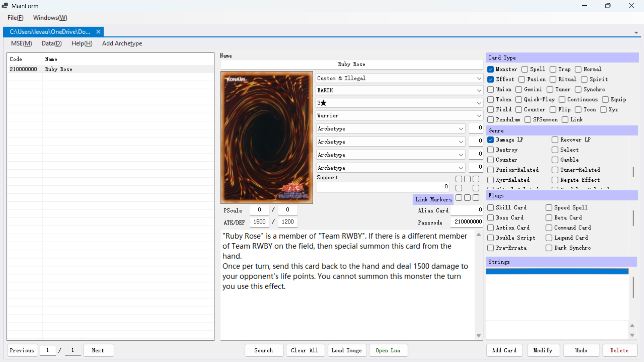Viewport: 644px width, 362px height.
Task: Click the top-left link marker box
Action: pos(459,179)
